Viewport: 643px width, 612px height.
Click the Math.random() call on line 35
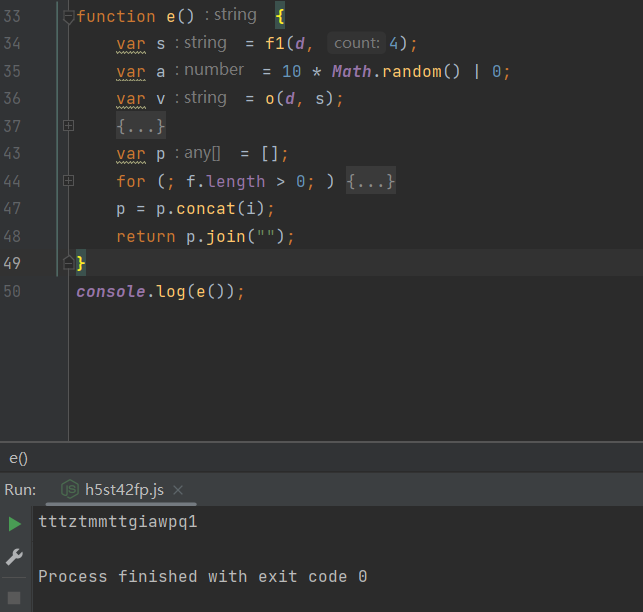(x=396, y=72)
